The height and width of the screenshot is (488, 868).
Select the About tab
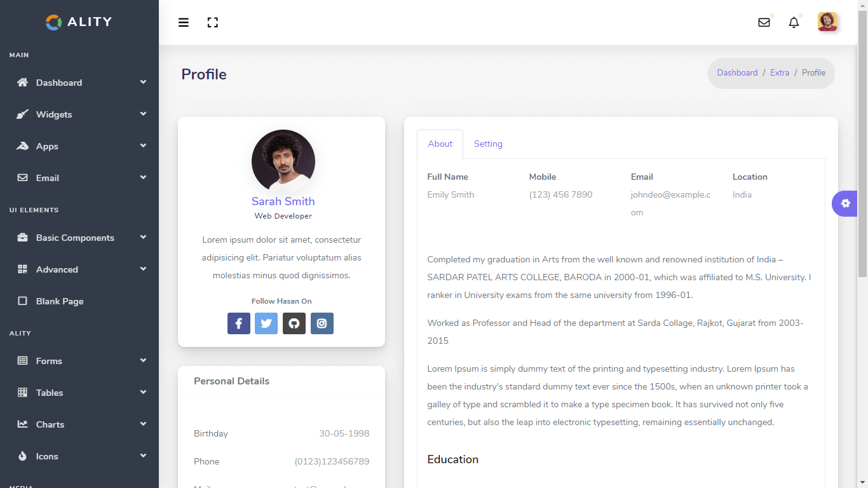click(x=440, y=144)
